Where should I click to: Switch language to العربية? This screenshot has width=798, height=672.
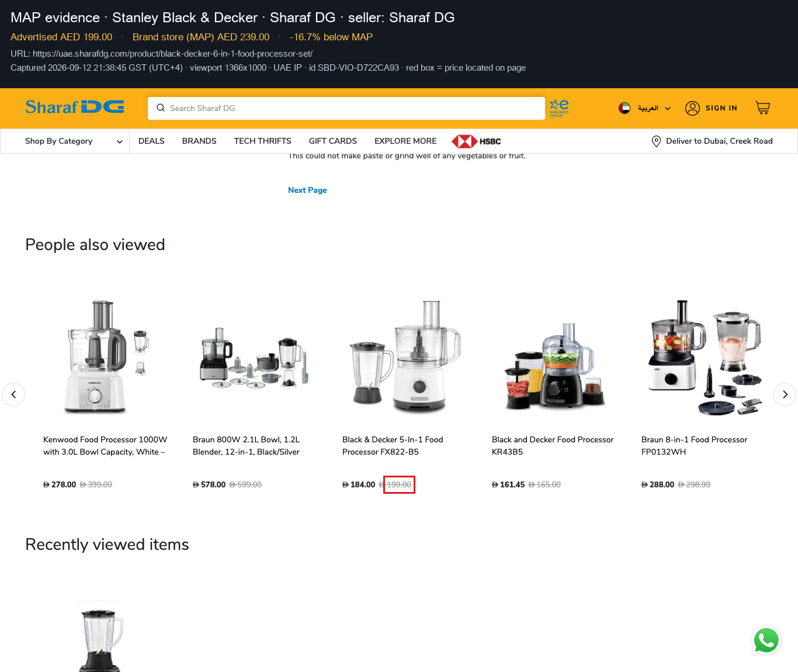[648, 108]
